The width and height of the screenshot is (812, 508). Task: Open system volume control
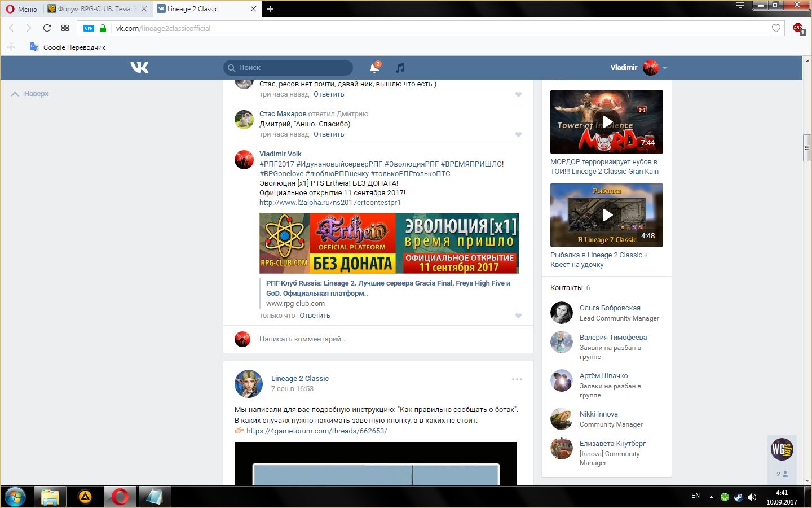[x=752, y=497]
